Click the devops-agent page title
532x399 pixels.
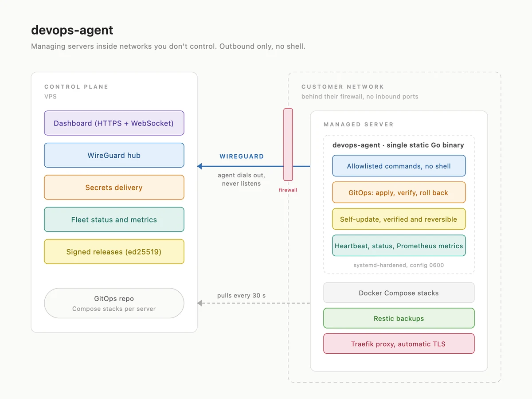pyautogui.click(x=72, y=30)
